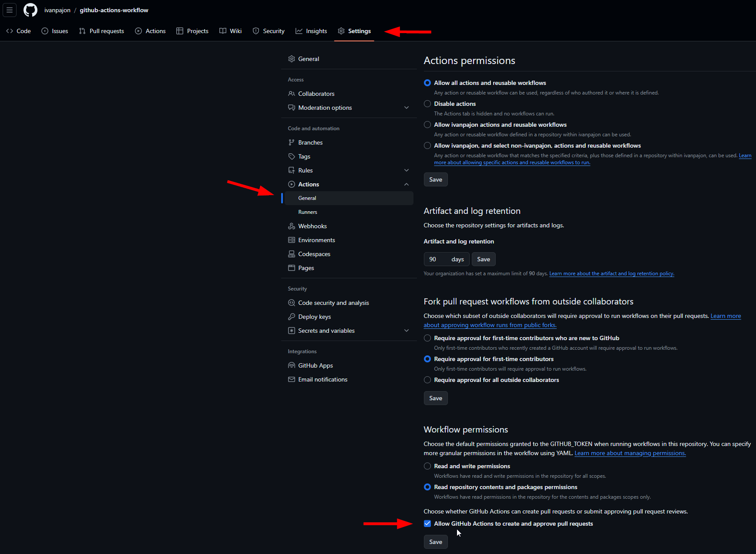Open link about allowing specific actions to run
The width and height of the screenshot is (756, 554).
512,162
